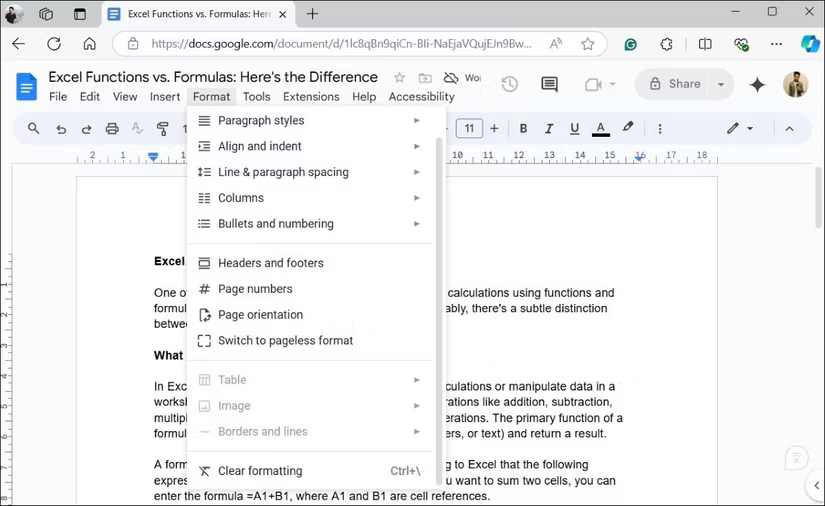The width and height of the screenshot is (825, 506).
Task: Open Gemini sparkle icon
Action: (x=757, y=84)
